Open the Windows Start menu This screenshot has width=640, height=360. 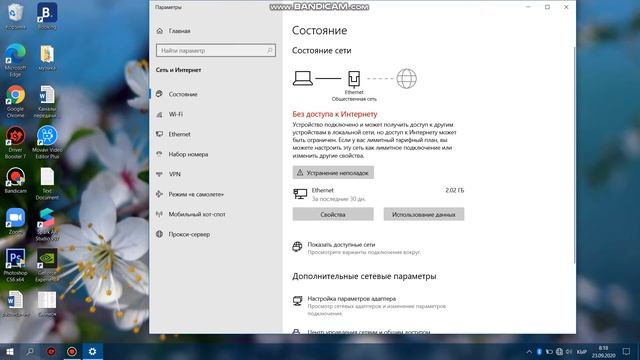tap(10, 351)
